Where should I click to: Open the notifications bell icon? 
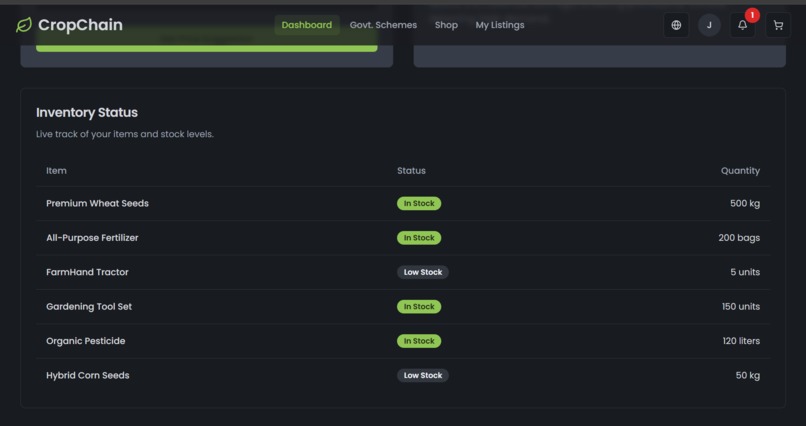742,25
